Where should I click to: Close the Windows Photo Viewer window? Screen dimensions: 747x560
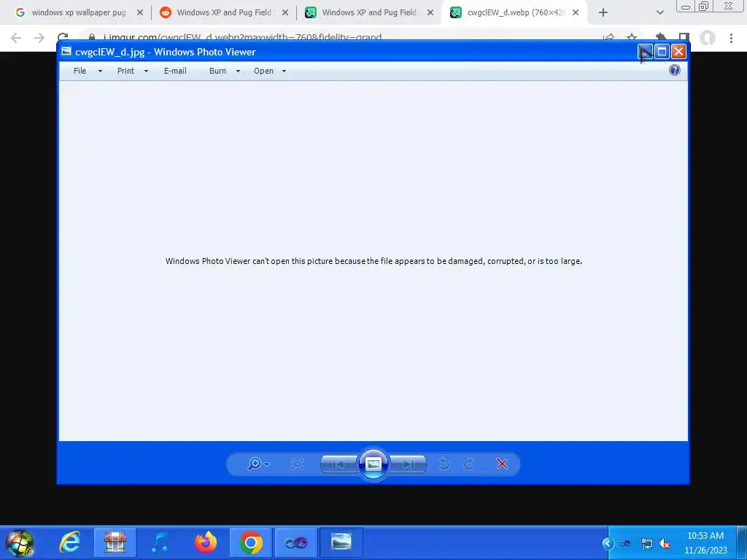point(678,52)
